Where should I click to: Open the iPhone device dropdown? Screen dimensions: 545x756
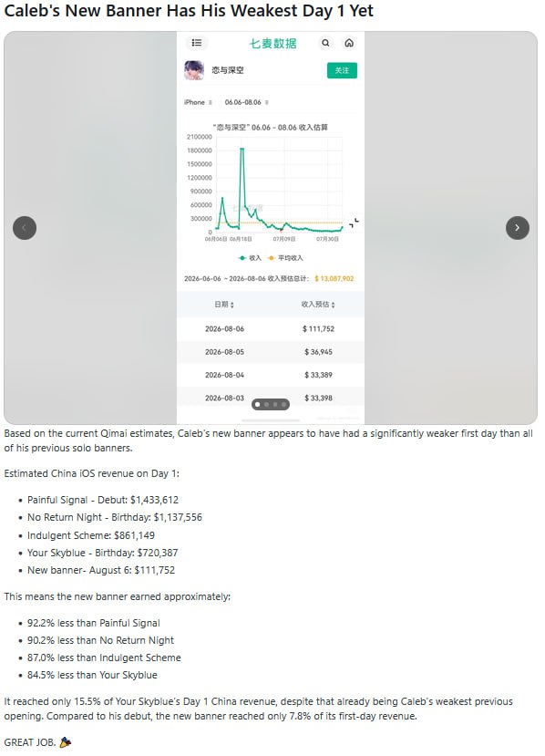pyautogui.click(x=198, y=102)
